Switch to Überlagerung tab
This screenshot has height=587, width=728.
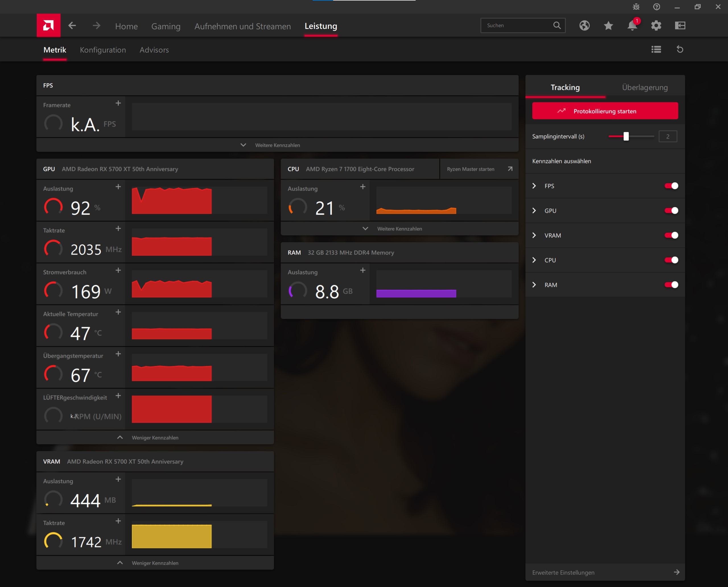[x=645, y=87]
